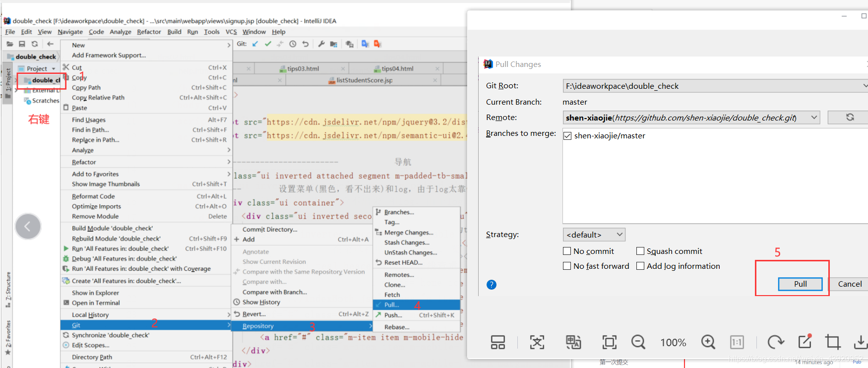Rotate the image with the rotate icon

[776, 342]
